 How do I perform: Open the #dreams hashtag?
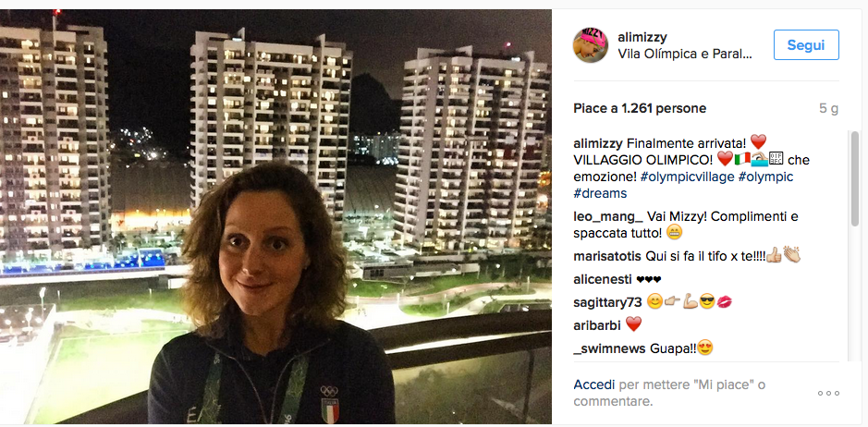point(600,193)
